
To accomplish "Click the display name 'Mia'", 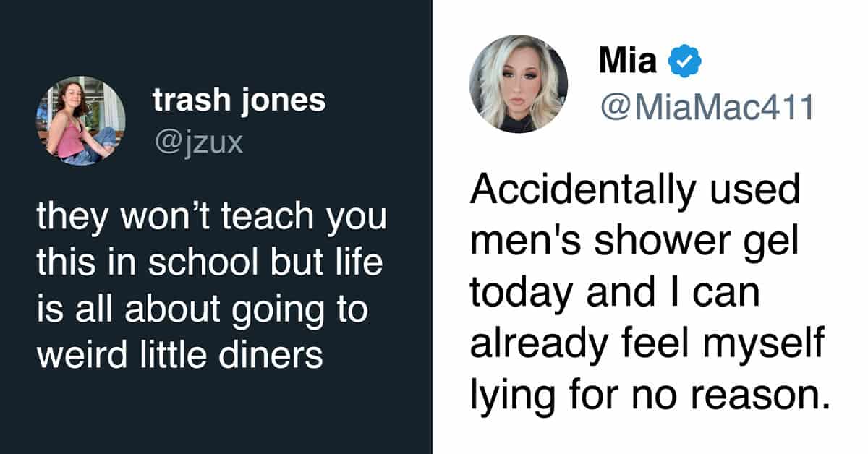I will 628,61.
